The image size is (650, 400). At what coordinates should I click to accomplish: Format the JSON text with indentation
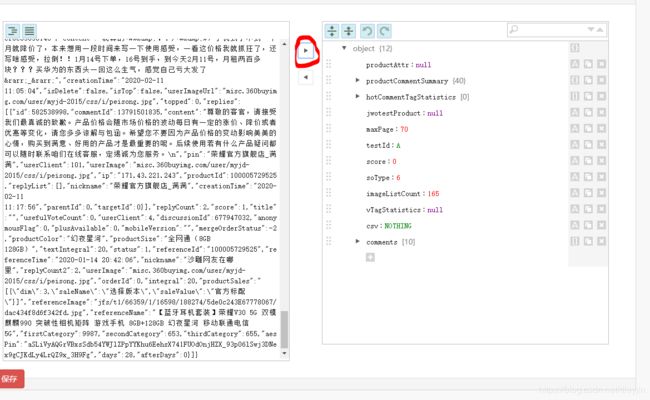[x=13, y=31]
